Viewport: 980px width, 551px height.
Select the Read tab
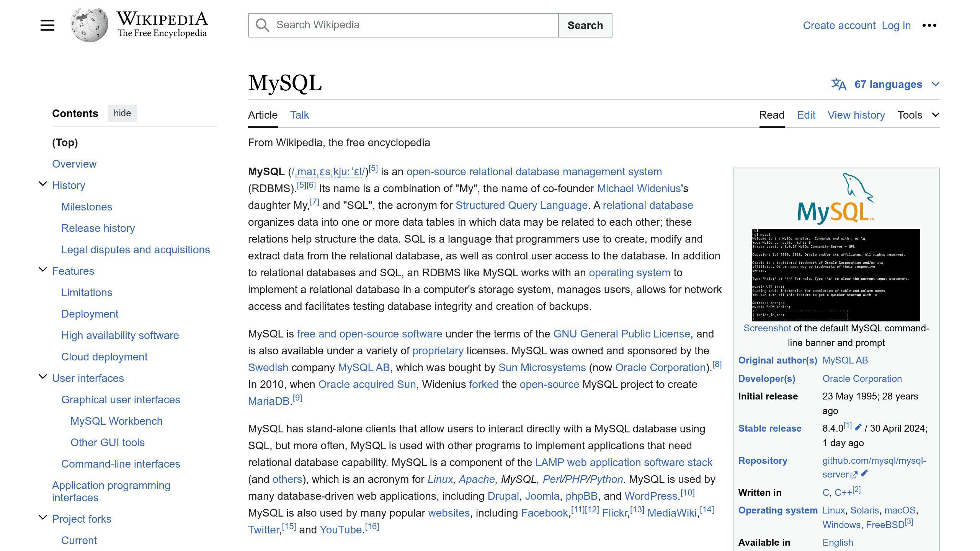[x=772, y=115]
